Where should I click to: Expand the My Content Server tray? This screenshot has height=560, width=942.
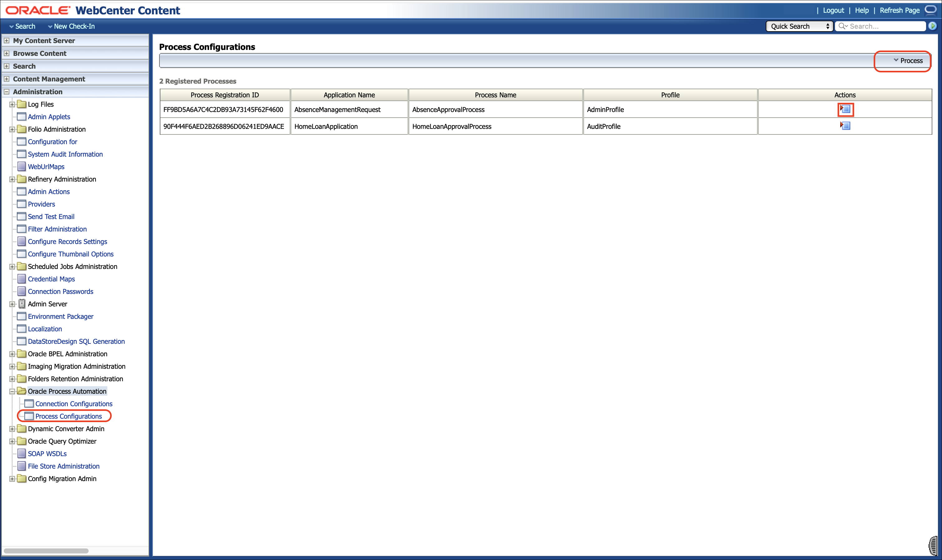click(7, 40)
